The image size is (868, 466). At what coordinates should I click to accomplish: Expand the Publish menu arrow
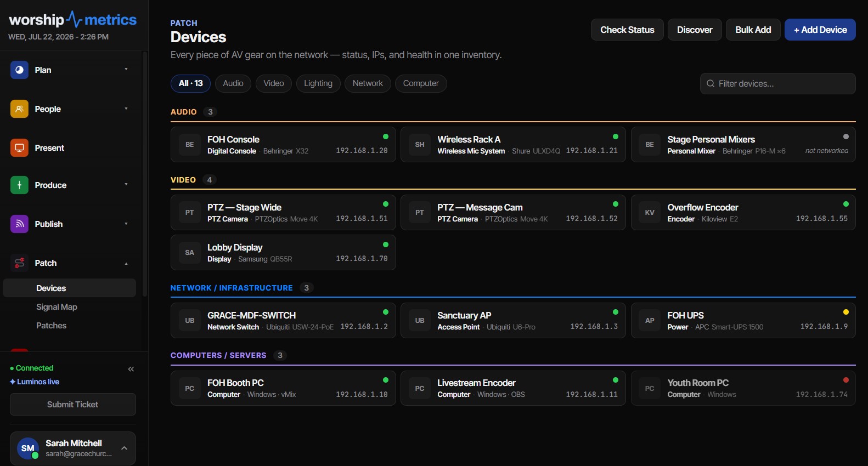[126, 224]
